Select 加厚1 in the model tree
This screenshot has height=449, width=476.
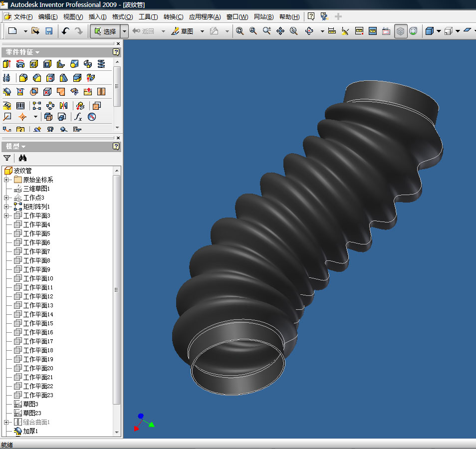click(30, 431)
